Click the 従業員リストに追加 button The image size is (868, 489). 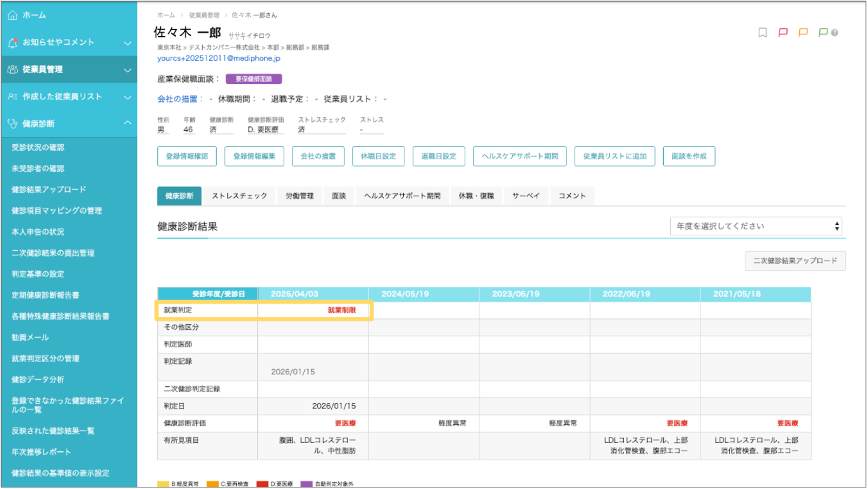(x=615, y=156)
